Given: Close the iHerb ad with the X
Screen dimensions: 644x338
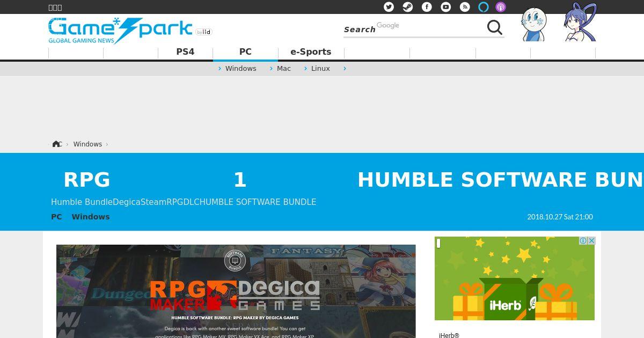Looking at the screenshot, I should (x=591, y=241).
